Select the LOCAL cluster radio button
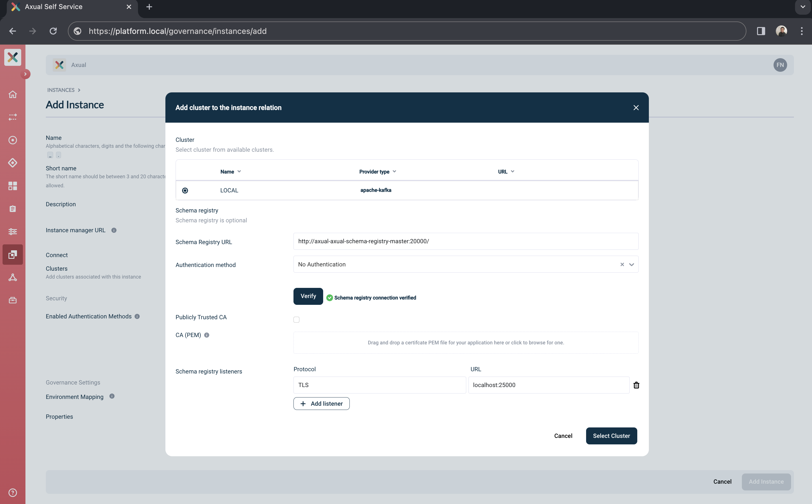The width and height of the screenshot is (812, 504). [185, 190]
